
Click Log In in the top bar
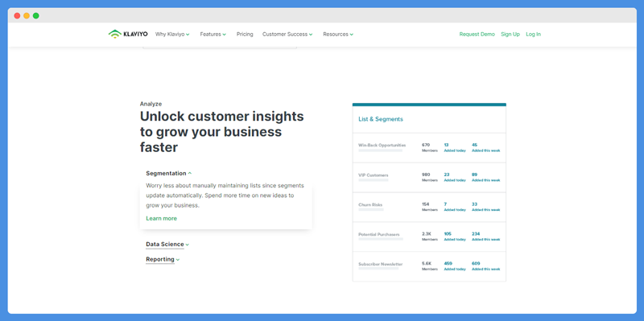click(x=533, y=35)
